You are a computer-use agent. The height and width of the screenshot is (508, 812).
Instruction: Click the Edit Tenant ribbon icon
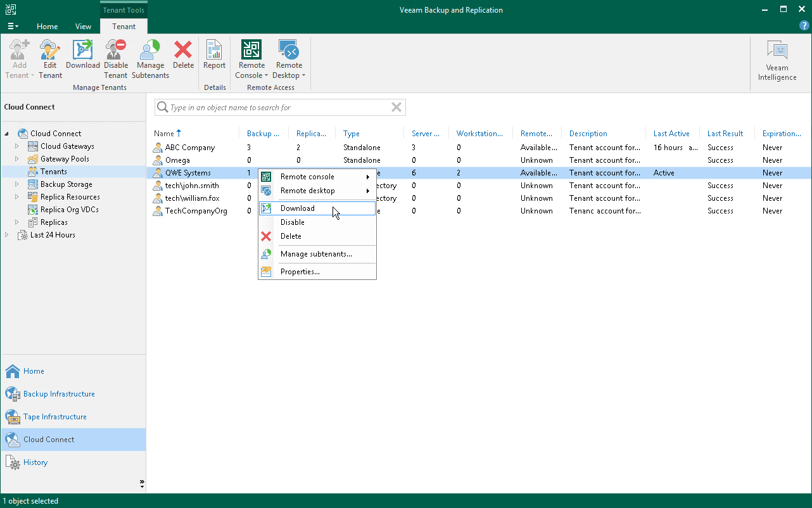pyautogui.click(x=50, y=58)
